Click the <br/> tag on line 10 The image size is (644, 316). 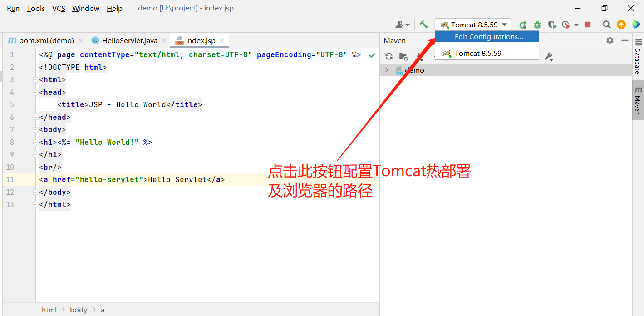[50, 167]
